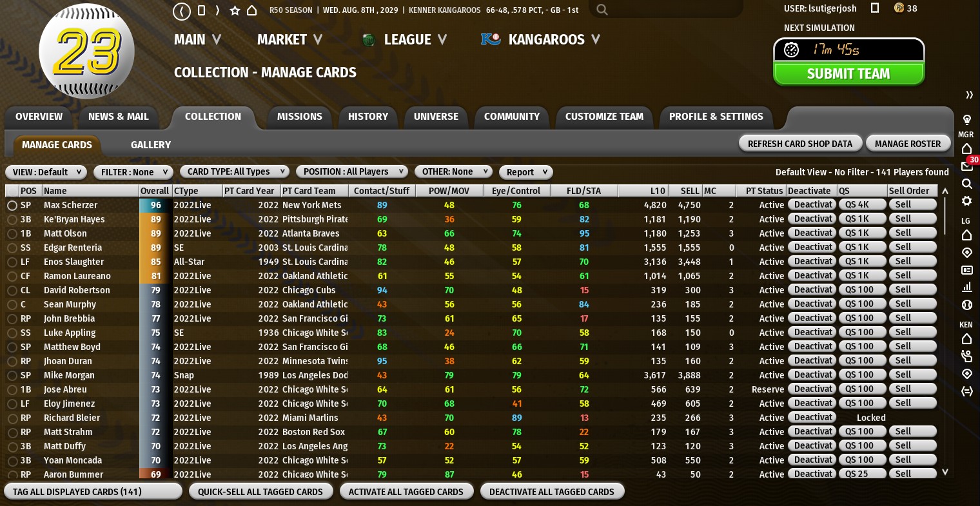980x506 pixels.
Task: Collapse the sidebar with double chevron
Action: 969,95
